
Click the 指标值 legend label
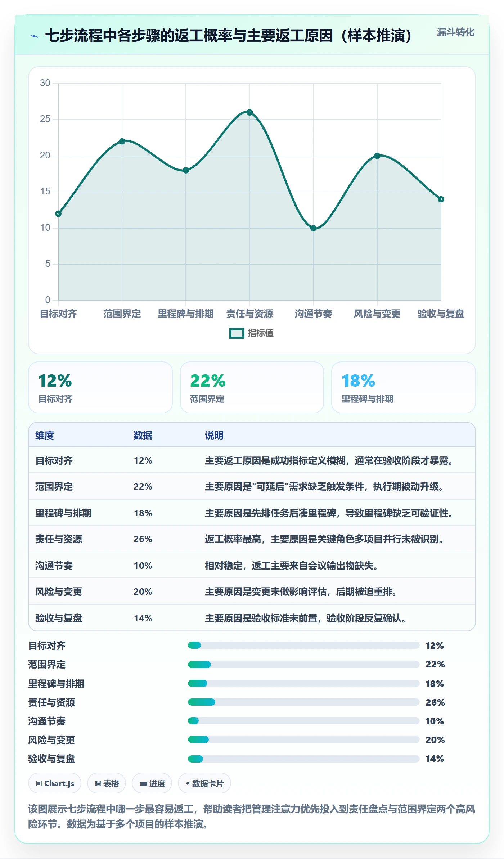(261, 333)
